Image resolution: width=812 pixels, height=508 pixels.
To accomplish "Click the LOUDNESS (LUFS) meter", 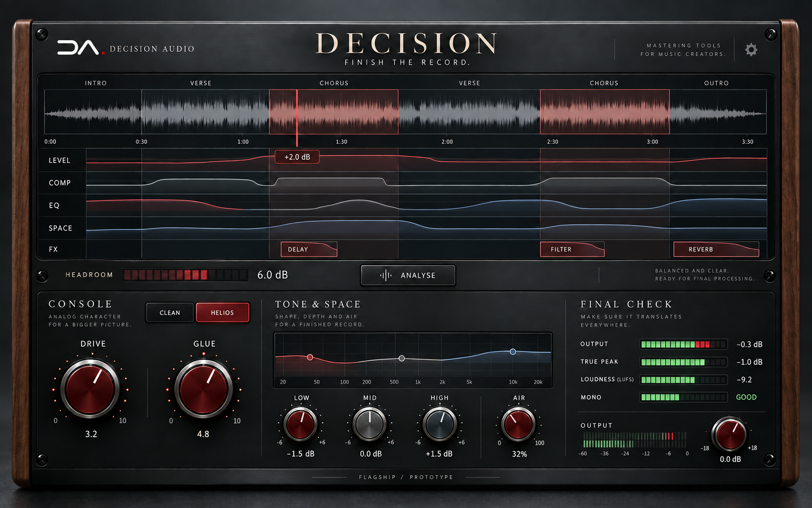I will tap(683, 379).
